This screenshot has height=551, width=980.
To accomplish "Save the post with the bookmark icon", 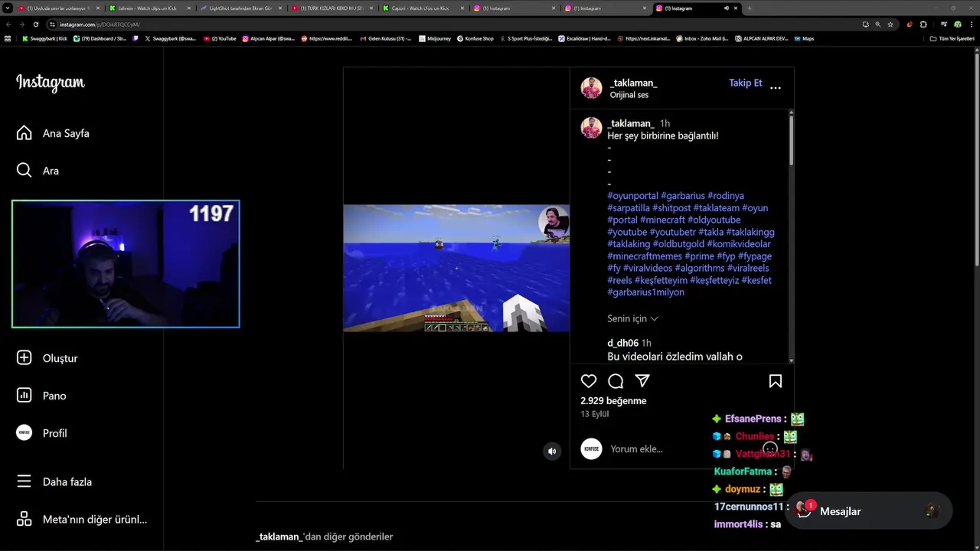I will click(775, 381).
